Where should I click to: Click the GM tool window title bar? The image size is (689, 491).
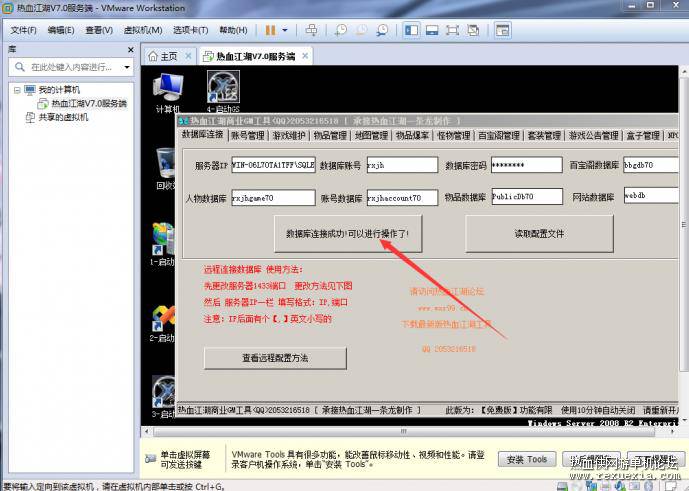pyautogui.click(x=428, y=120)
